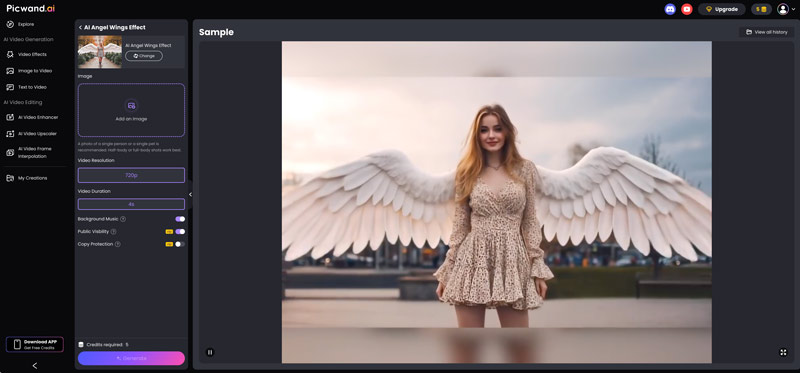This screenshot has width=800, height=373.
Task: Expand the account dropdown arrow
Action: click(x=793, y=9)
